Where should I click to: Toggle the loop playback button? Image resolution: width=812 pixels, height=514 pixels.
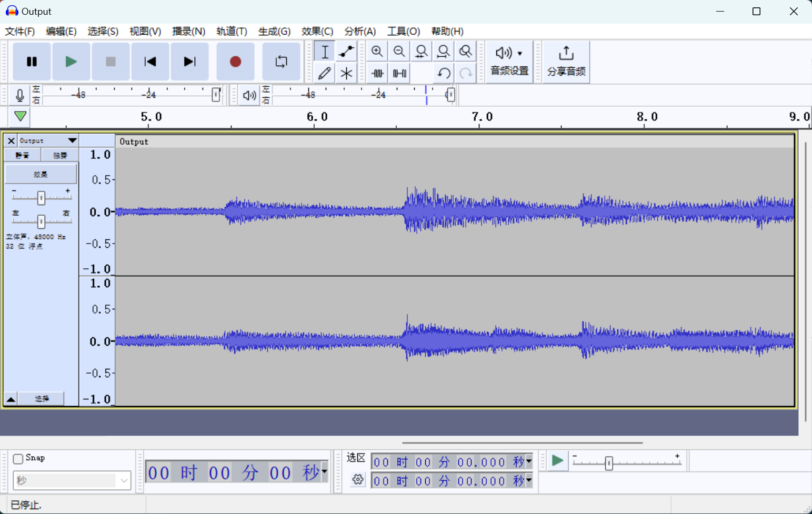(x=281, y=62)
